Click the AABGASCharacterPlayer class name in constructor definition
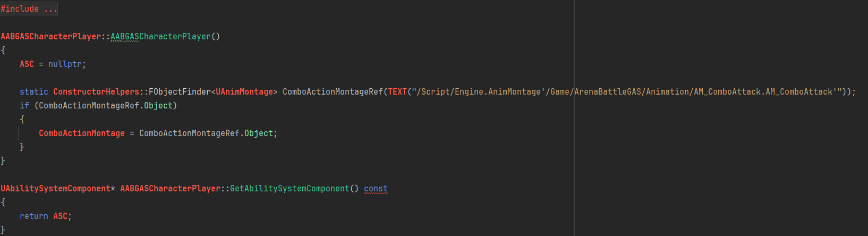The height and width of the screenshot is (236, 868). (x=50, y=37)
